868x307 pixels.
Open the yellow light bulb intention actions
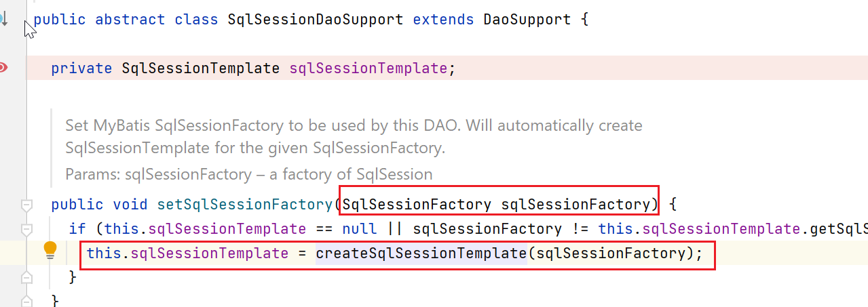pos(50,250)
